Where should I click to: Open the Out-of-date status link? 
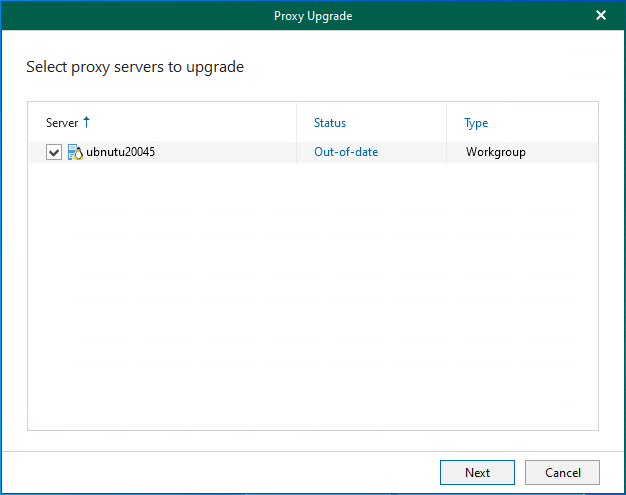click(346, 153)
